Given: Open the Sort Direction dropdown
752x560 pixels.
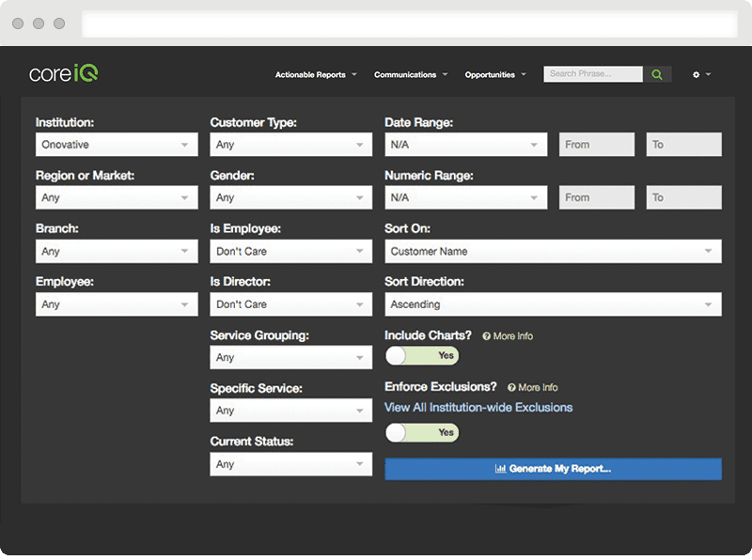Looking at the screenshot, I should point(553,304).
